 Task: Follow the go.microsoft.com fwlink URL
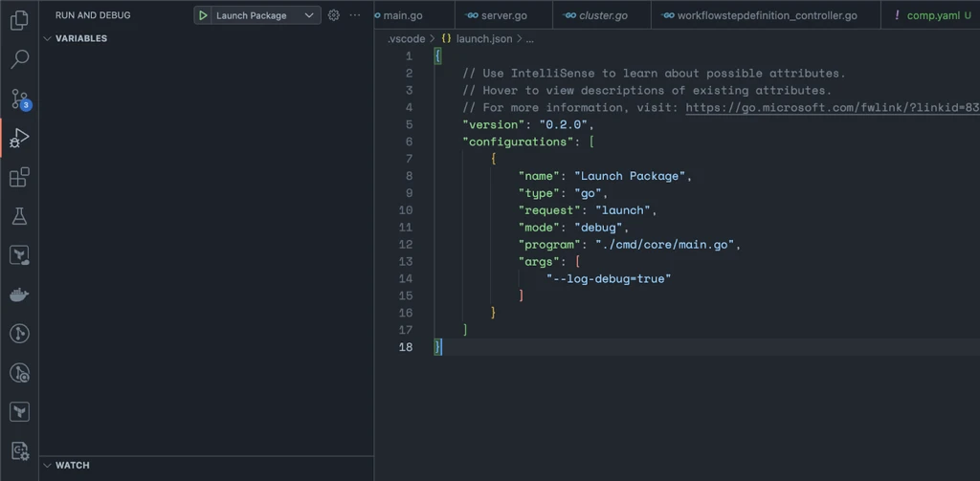click(x=833, y=107)
